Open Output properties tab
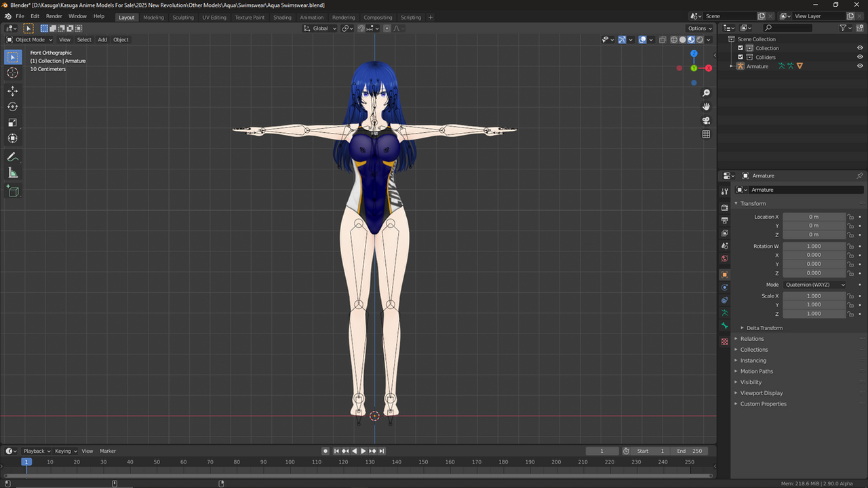This screenshot has height=488, width=868. [725, 220]
